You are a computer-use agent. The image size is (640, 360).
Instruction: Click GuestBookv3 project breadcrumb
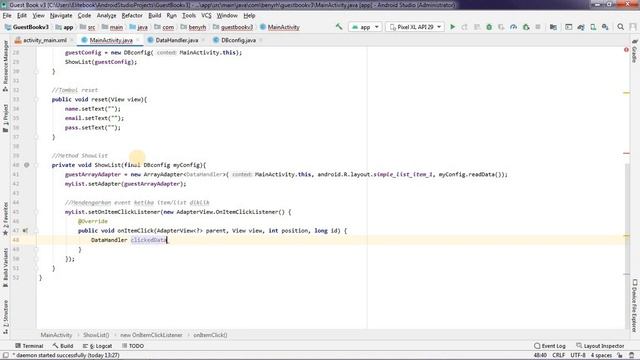click(27, 27)
